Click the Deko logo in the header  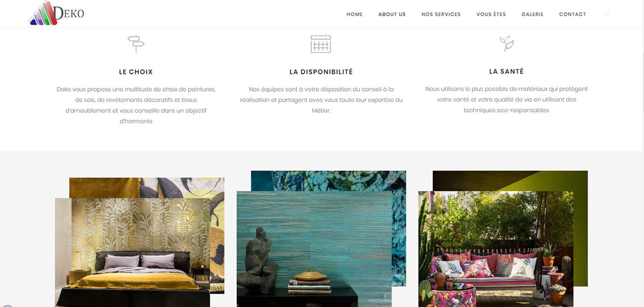(57, 13)
